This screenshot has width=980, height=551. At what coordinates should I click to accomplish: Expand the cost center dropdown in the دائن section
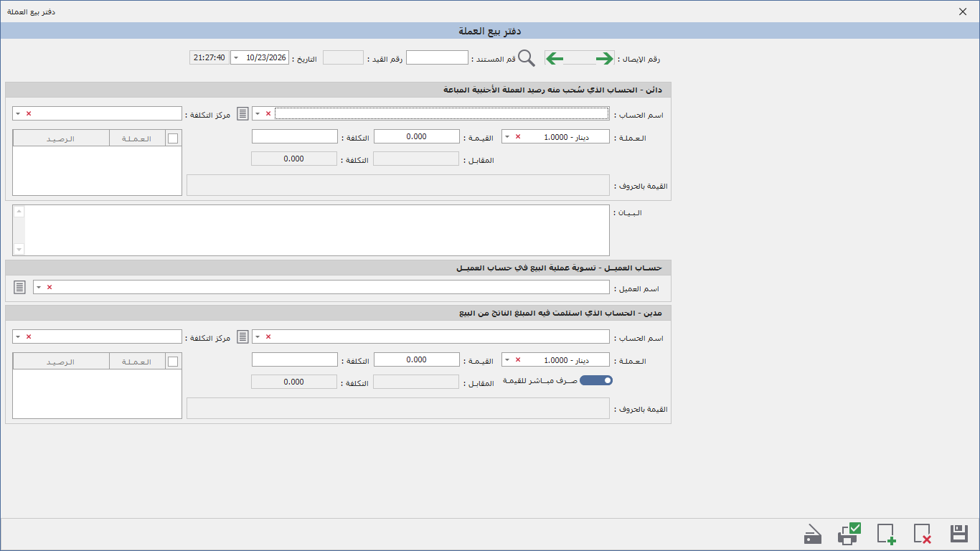click(18, 113)
